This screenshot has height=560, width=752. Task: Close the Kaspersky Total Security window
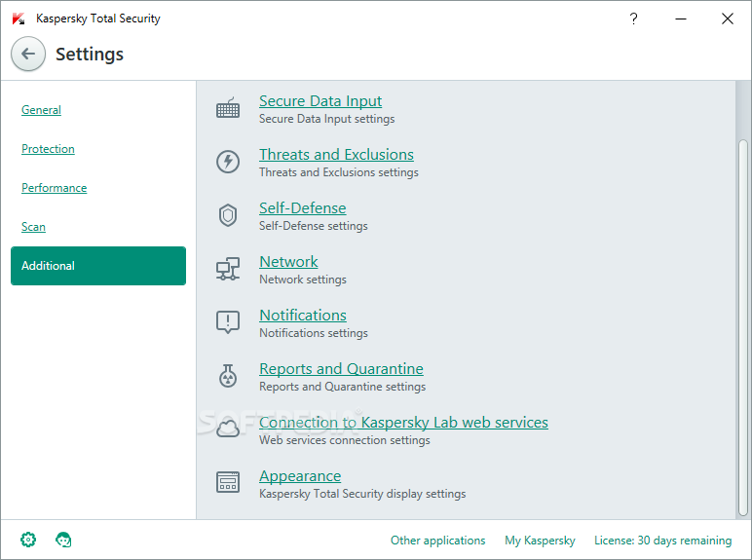tap(727, 19)
